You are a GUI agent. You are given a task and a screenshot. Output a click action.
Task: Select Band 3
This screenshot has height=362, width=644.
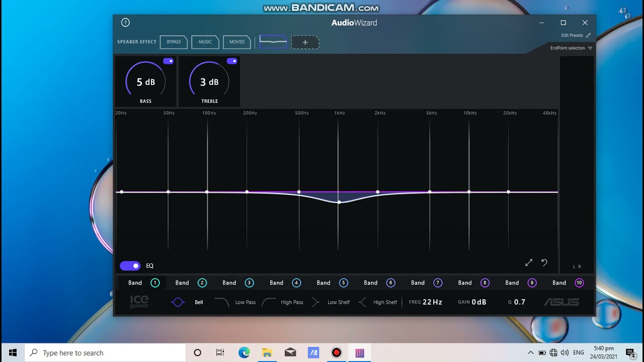pos(238,283)
